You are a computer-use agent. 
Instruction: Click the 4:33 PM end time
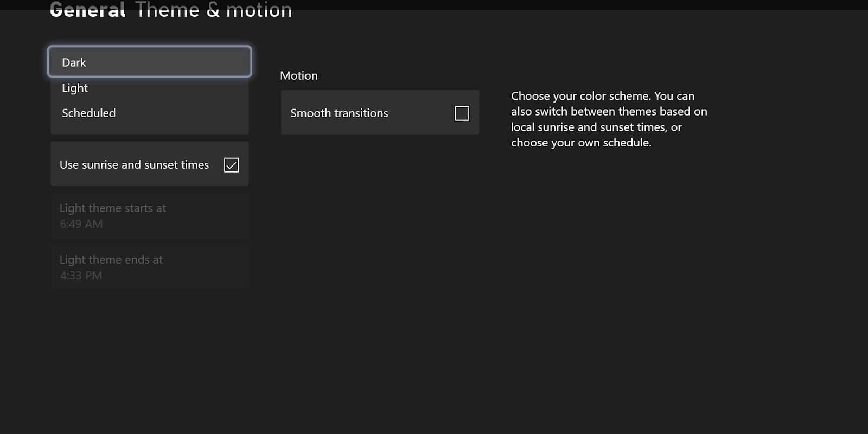click(81, 276)
